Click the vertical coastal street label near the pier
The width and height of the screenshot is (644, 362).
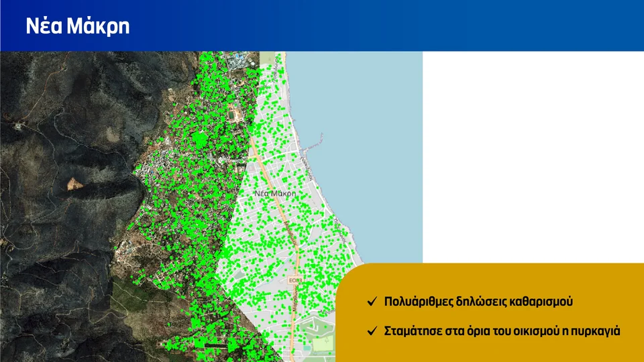click(x=307, y=168)
